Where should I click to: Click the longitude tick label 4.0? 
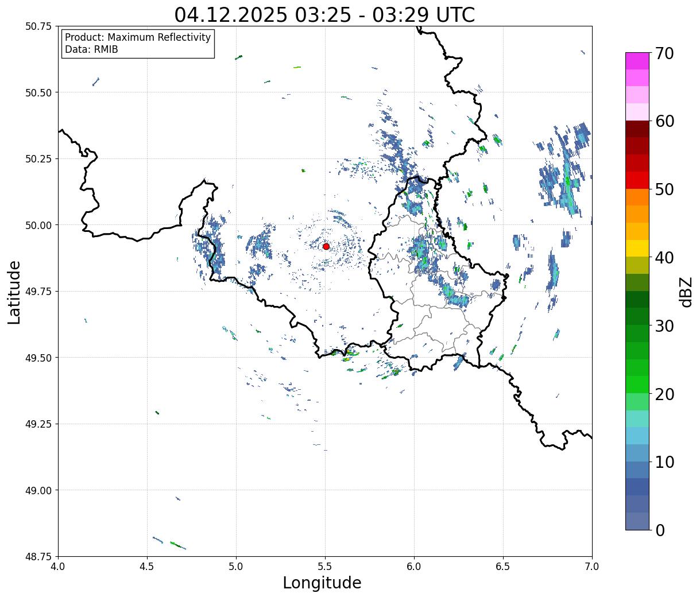click(58, 567)
